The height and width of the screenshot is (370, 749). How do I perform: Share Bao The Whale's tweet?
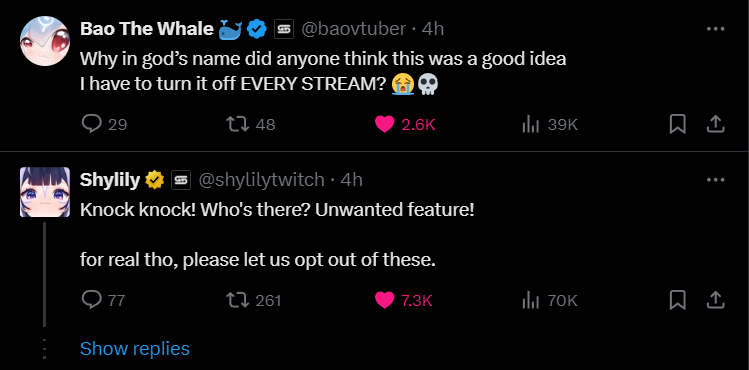click(x=715, y=125)
